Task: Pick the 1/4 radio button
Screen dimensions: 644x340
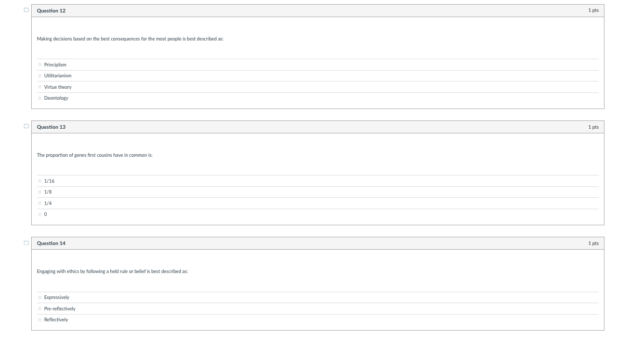Action: tap(40, 203)
